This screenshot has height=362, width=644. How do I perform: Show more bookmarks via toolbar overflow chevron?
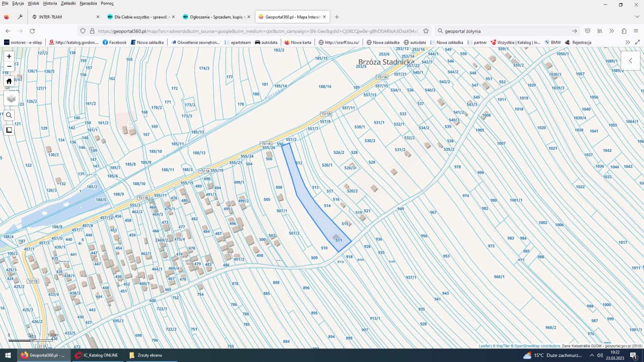[x=627, y=42]
